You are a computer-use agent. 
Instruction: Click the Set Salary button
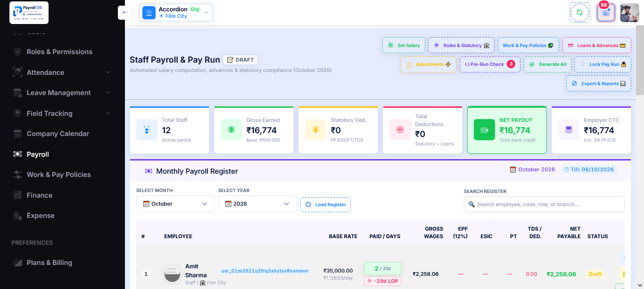click(404, 45)
